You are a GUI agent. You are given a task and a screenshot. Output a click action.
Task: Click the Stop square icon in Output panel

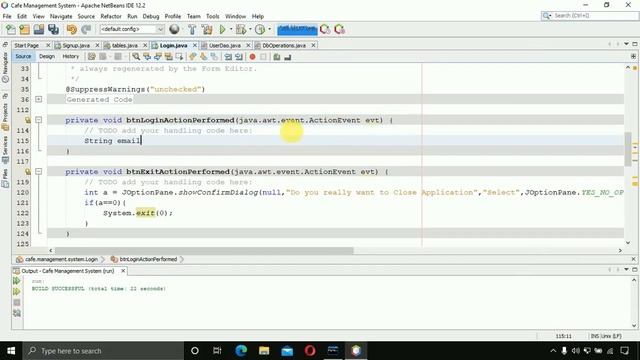coord(16,302)
